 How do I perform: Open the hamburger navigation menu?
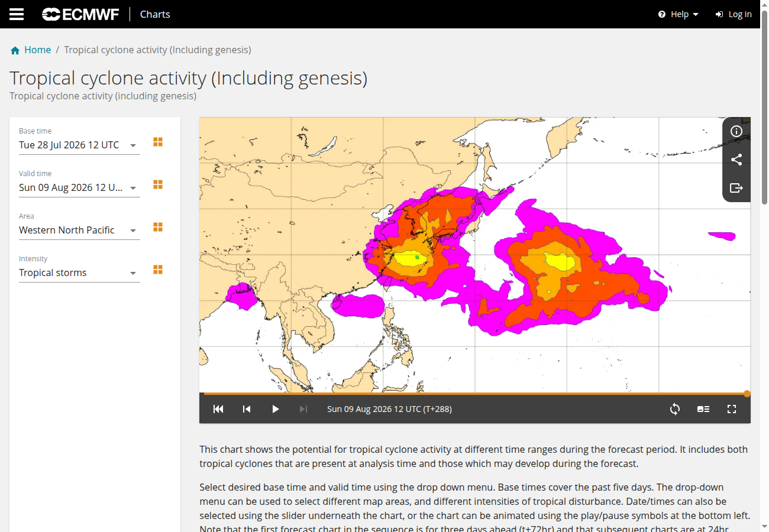pyautogui.click(x=17, y=14)
